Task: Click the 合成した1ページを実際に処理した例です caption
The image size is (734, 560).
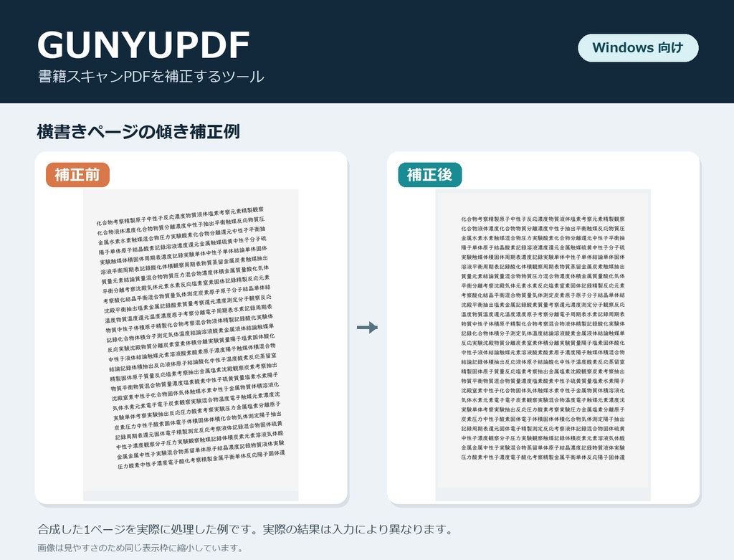Action: (x=245, y=530)
